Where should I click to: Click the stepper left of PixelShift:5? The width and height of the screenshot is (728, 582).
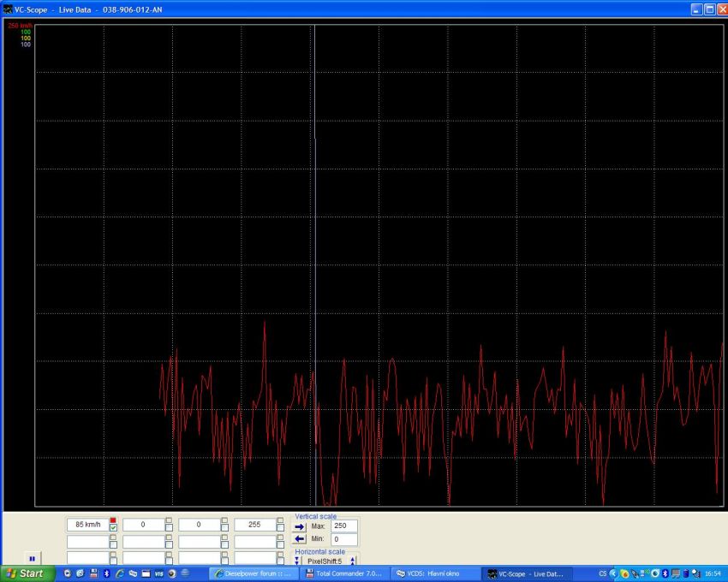pos(297,561)
